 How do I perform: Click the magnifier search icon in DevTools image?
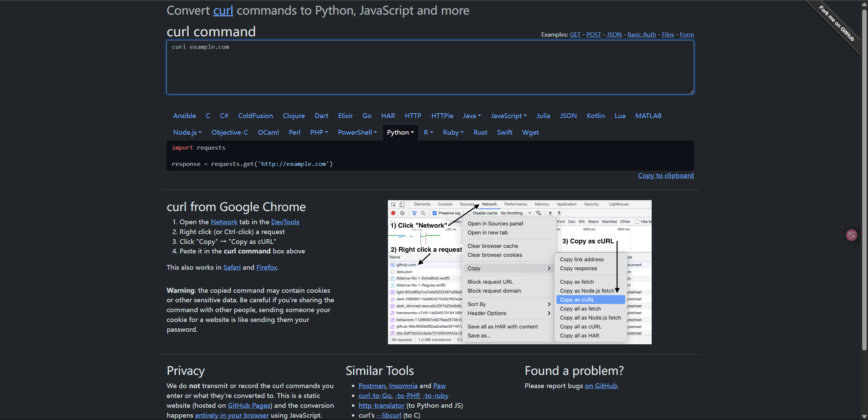pos(423,213)
